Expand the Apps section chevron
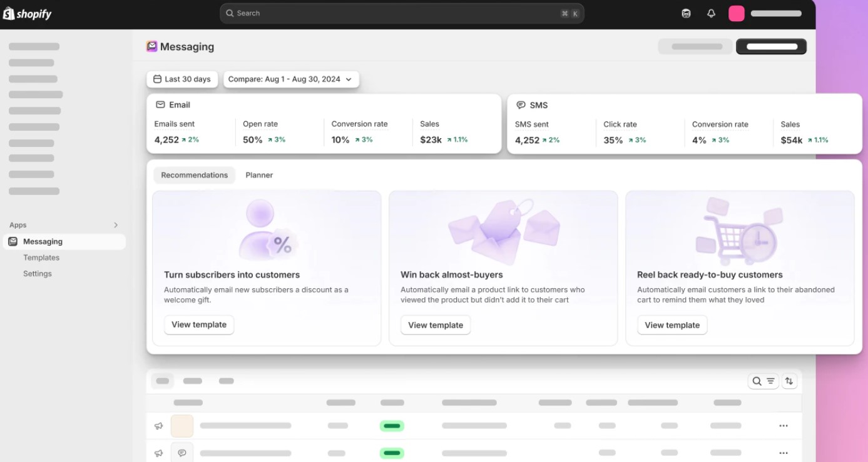Image resolution: width=868 pixels, height=462 pixels. [x=116, y=225]
